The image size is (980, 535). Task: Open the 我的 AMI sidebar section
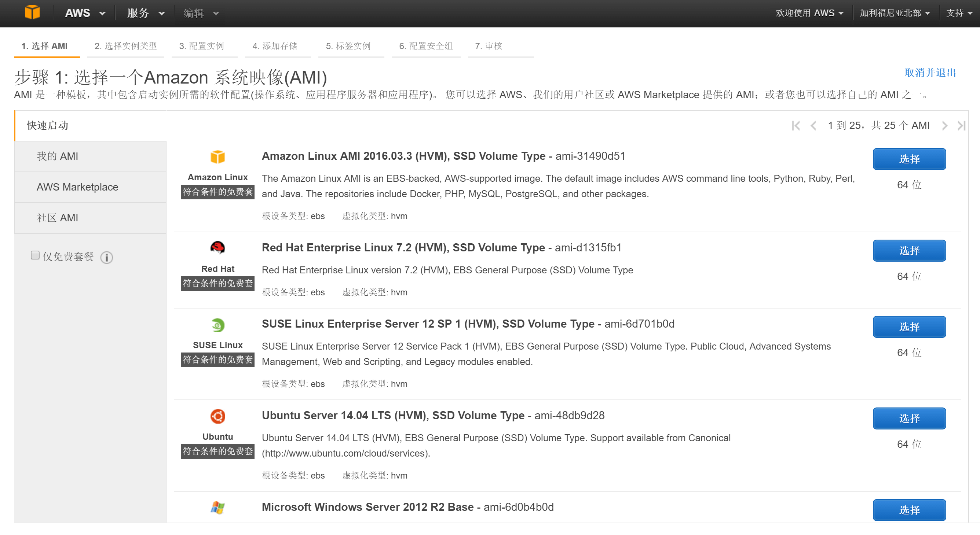point(91,156)
